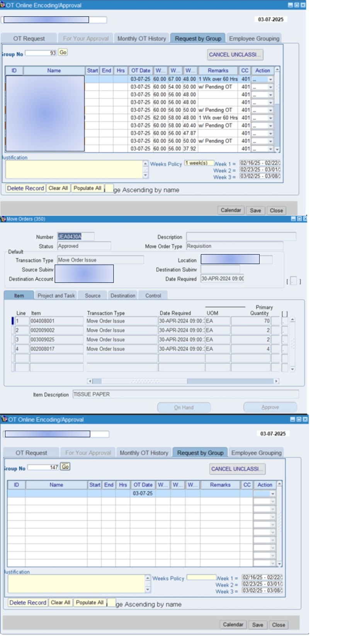This screenshot has width=364, height=636.
Task: Toggle the checkbox on Move Orders line 3
Action: pyautogui.click(x=285, y=340)
